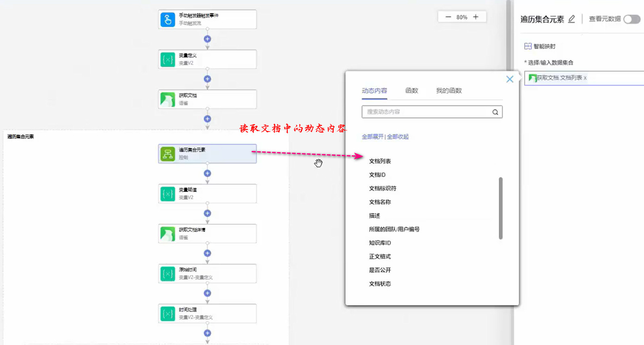This screenshot has height=345, width=644.
Task: Click the 原始时间 node's variable icon
Action: 168,274
